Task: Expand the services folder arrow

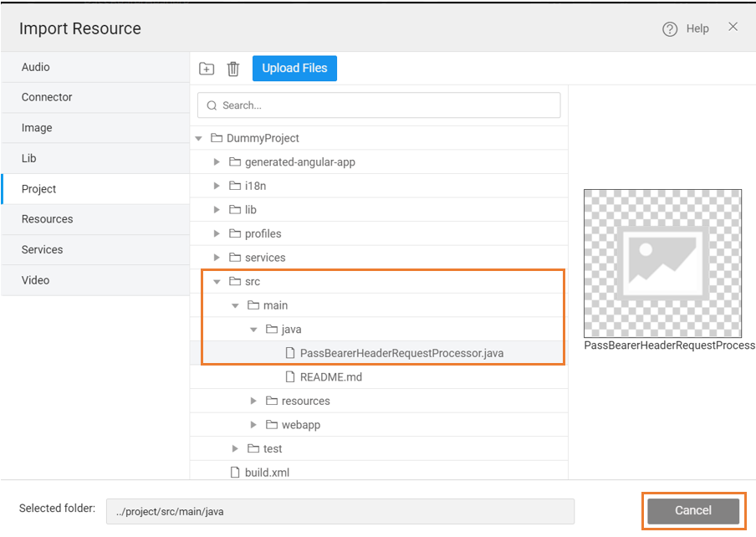Action: coord(217,258)
